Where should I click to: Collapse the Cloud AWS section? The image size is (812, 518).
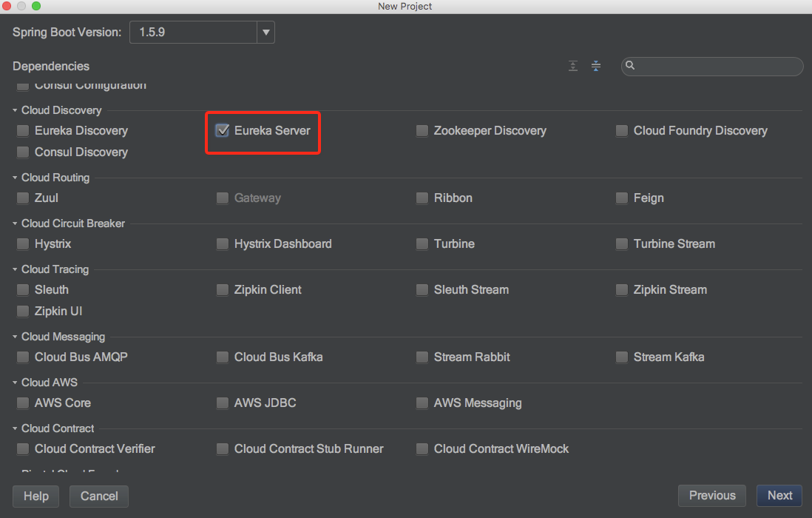point(15,383)
